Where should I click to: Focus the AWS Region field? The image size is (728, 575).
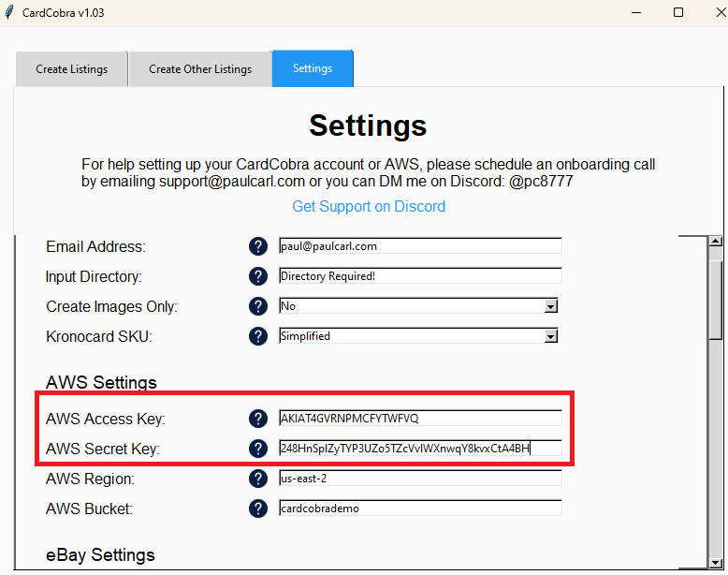(420, 478)
